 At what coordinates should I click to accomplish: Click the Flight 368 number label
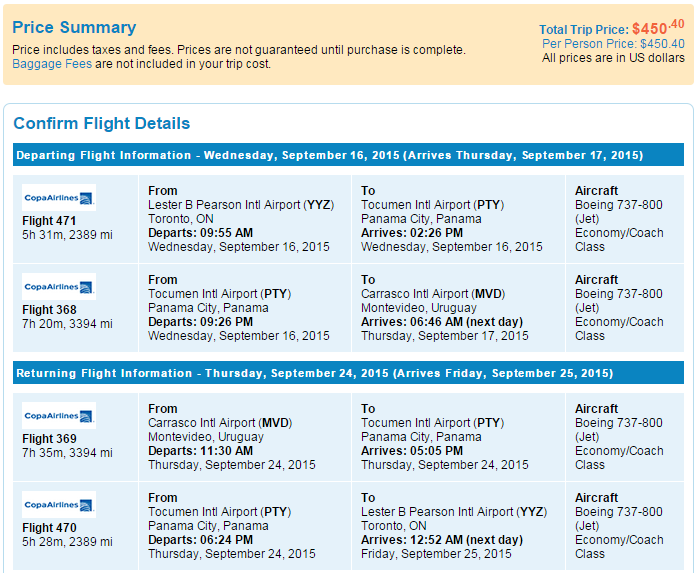click(49, 309)
